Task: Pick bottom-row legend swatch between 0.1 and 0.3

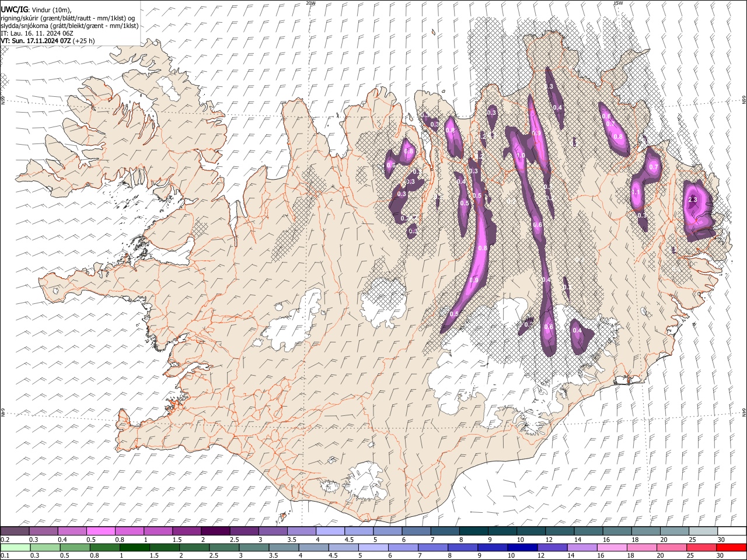Action: 15,547
